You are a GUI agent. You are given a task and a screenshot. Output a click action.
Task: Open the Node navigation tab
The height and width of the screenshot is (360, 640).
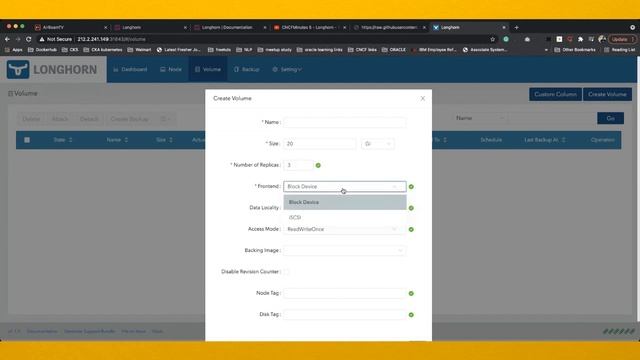[x=171, y=69]
